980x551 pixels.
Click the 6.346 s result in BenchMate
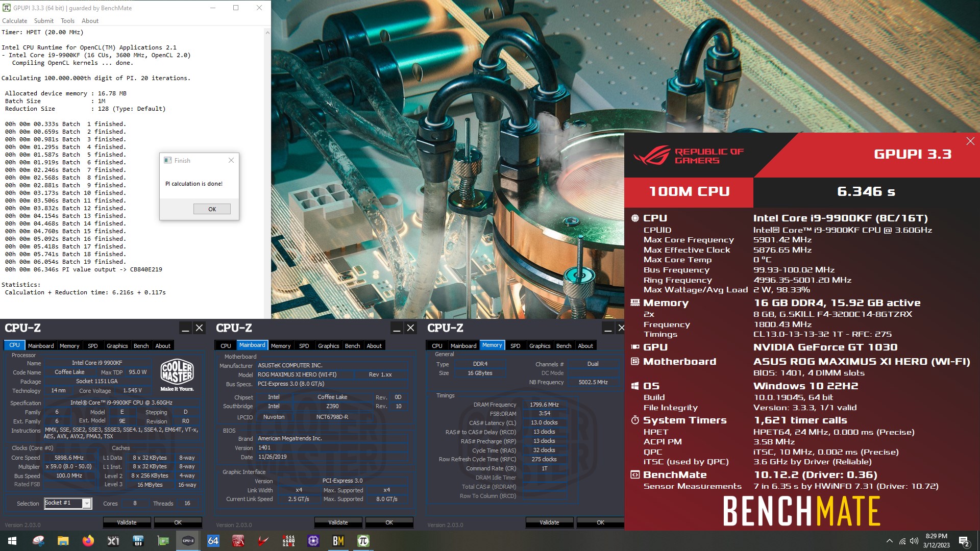866,192
